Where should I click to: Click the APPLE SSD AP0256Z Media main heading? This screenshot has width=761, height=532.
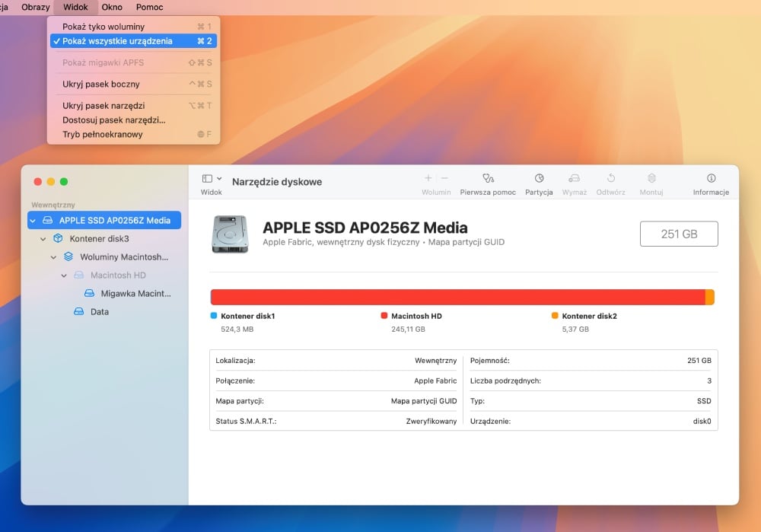pos(365,228)
